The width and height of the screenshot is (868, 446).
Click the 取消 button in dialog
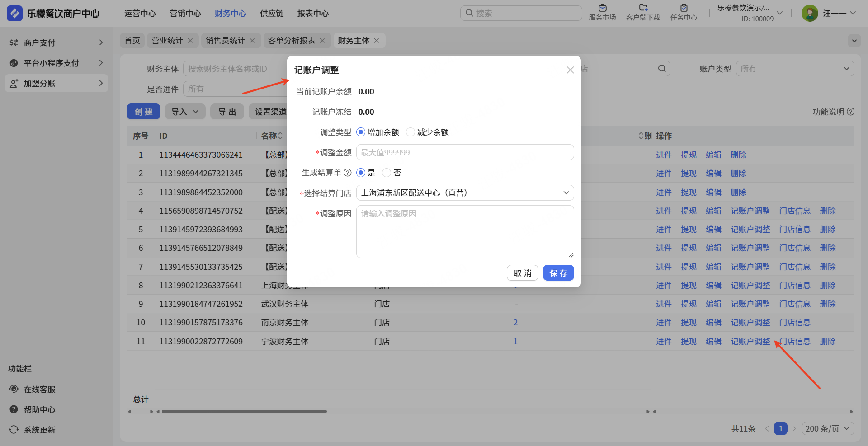(x=522, y=273)
